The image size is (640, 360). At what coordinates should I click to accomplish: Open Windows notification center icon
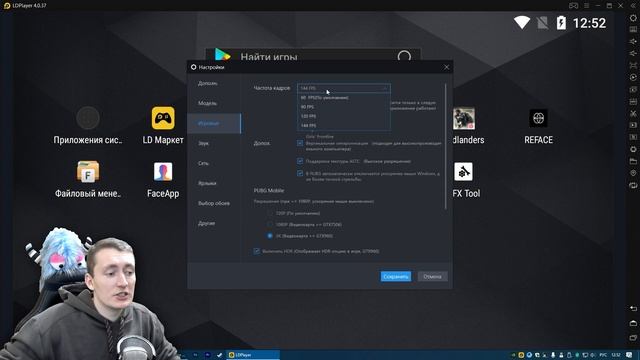(629, 355)
